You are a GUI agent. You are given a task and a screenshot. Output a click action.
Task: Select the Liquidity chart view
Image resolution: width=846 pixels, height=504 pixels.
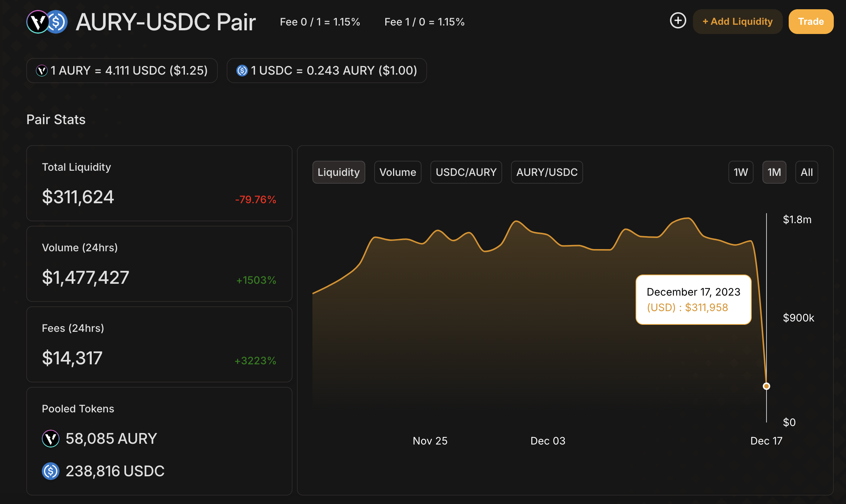coord(338,172)
